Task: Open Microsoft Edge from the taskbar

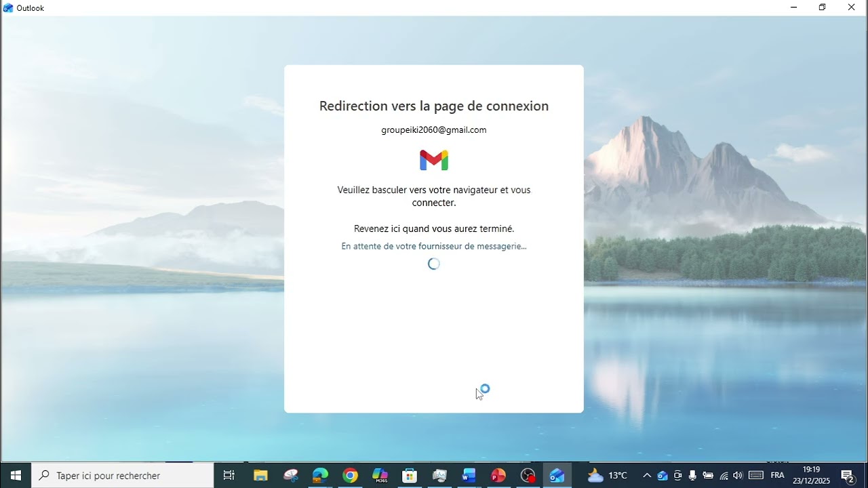Action: 320,475
